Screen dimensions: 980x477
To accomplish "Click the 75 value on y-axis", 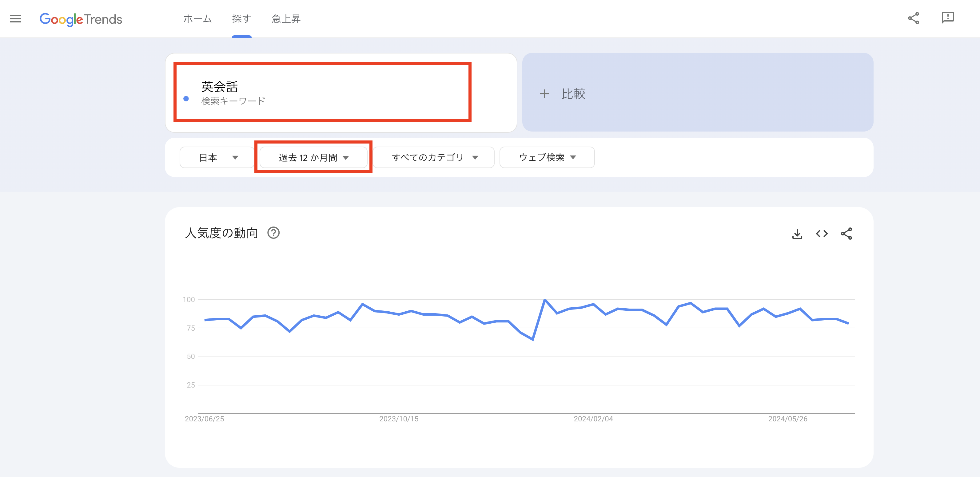I will click(x=191, y=328).
